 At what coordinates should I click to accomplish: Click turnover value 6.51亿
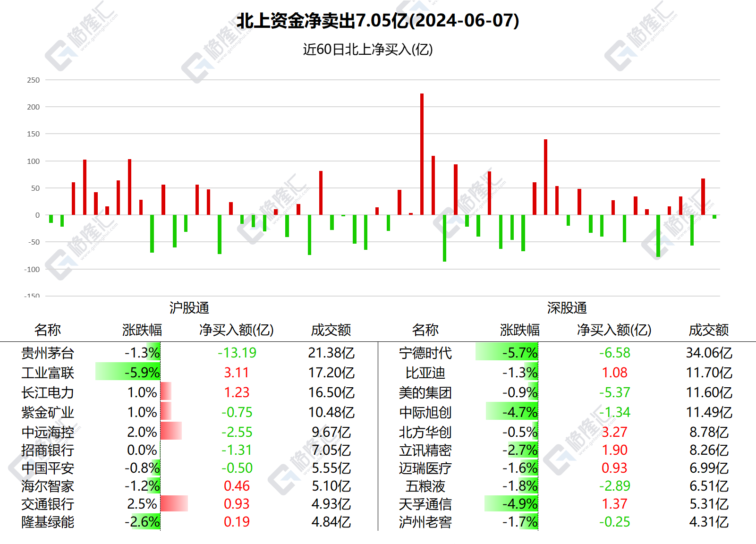pos(709,486)
